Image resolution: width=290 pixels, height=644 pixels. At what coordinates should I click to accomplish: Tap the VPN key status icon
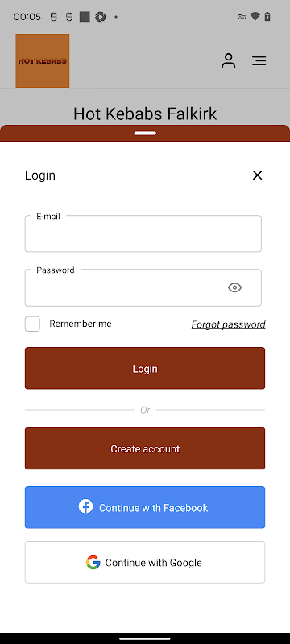click(x=242, y=17)
